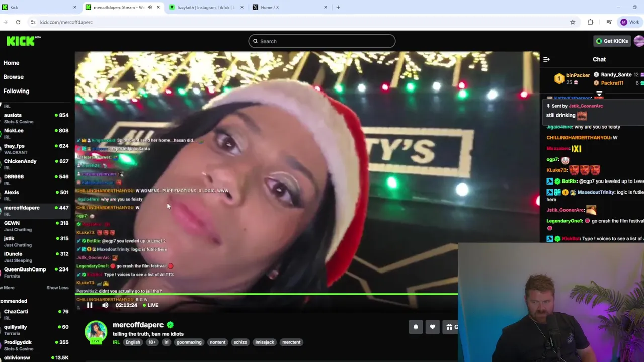Open Alexis channel in sidebar
Viewport: 644px width, 362px height.
point(35,195)
